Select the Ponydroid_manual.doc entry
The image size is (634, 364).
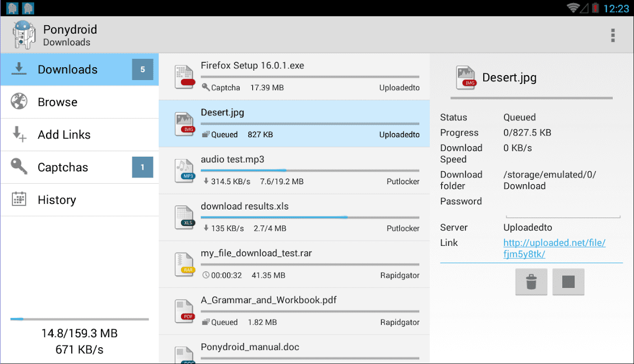[294, 349]
